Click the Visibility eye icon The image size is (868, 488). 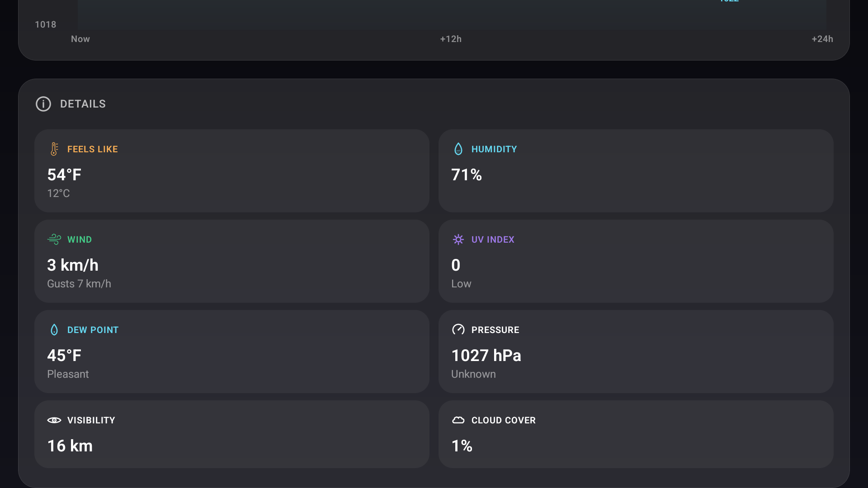pyautogui.click(x=54, y=420)
